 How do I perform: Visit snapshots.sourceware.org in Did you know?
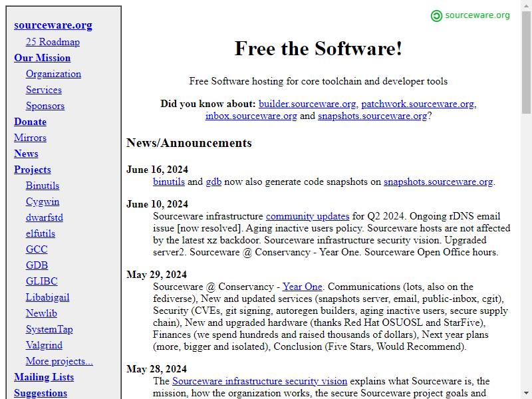[x=372, y=115]
